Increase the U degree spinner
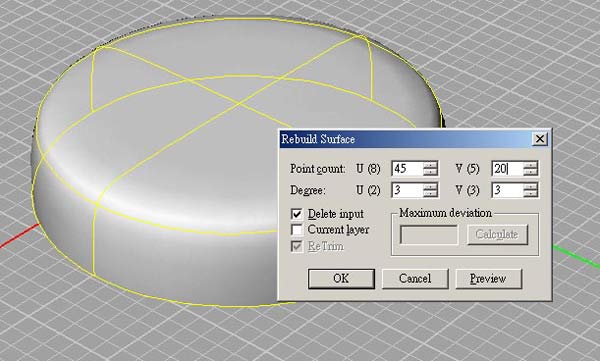 430,186
